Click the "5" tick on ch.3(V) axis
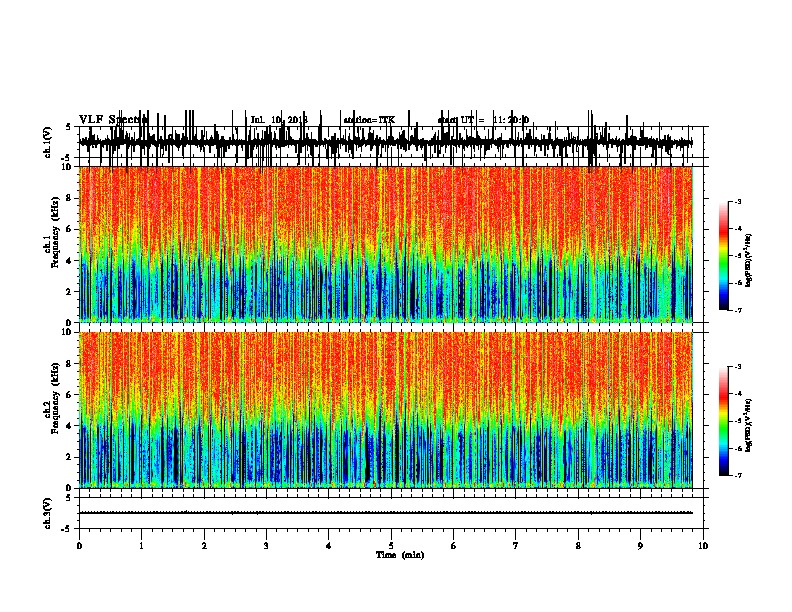 69,497
